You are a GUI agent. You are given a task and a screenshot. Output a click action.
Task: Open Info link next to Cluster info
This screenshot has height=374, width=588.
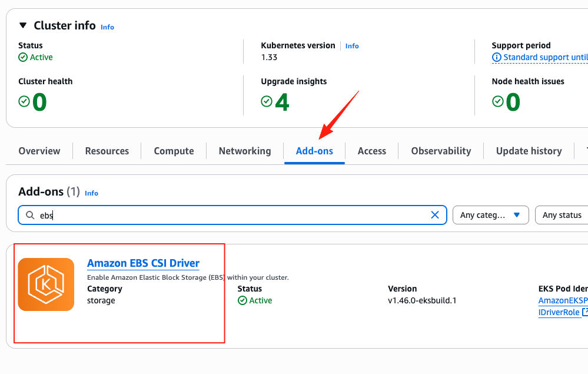click(x=107, y=27)
